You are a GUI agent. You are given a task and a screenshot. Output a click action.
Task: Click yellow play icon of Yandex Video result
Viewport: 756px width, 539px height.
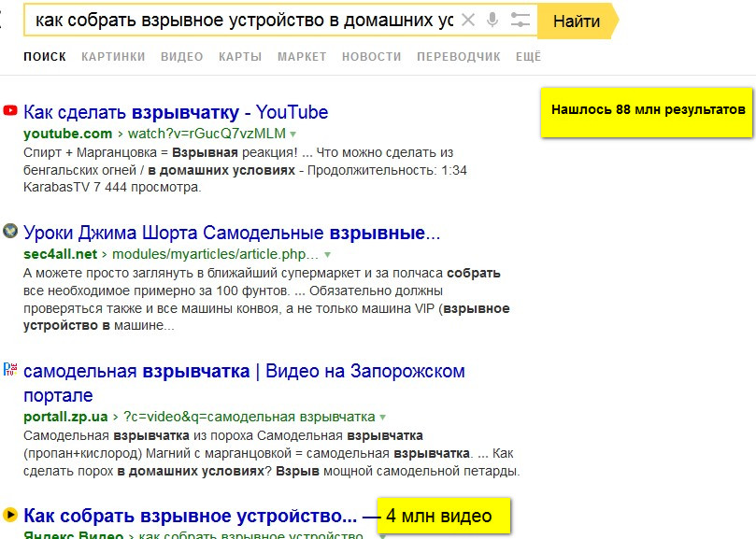point(10,515)
